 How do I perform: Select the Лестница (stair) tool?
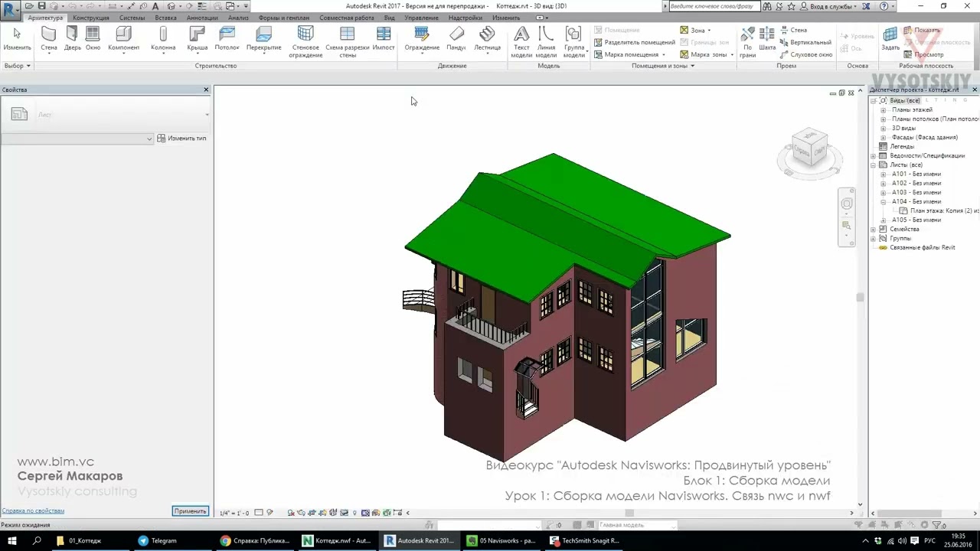point(487,39)
